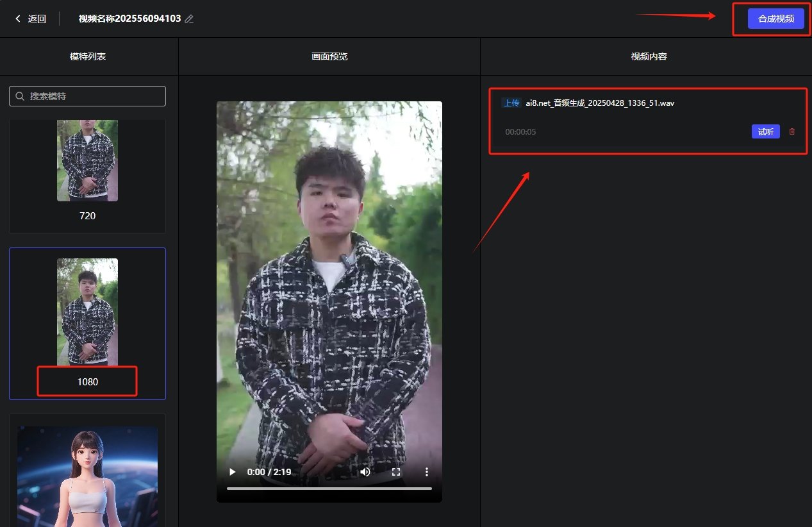
Task: Click the 视频内容 panel header
Action: tap(649, 56)
